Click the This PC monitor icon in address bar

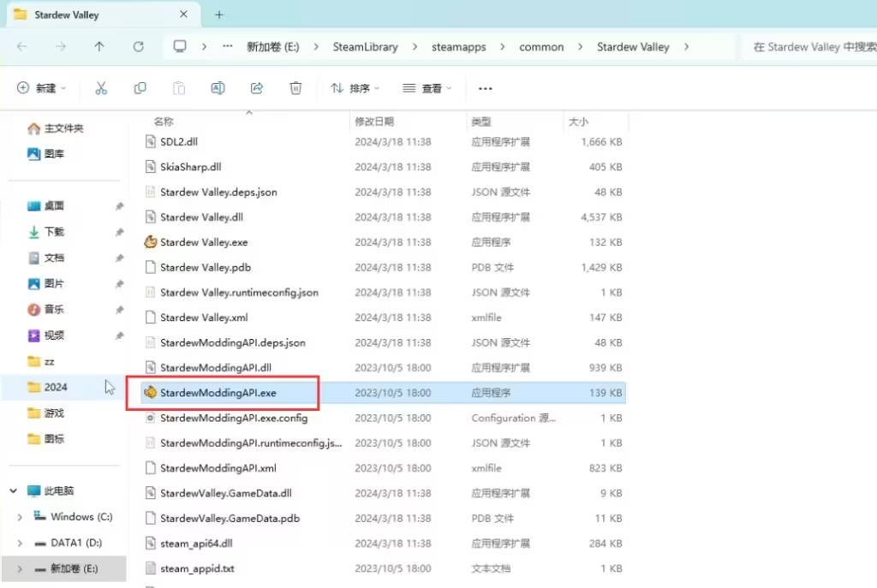point(180,46)
